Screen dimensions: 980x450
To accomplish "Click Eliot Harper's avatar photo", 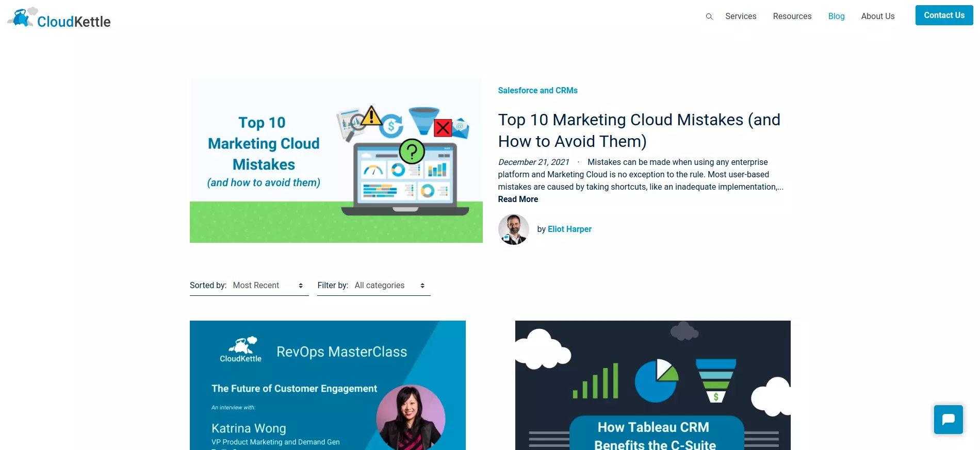I will tap(513, 229).
